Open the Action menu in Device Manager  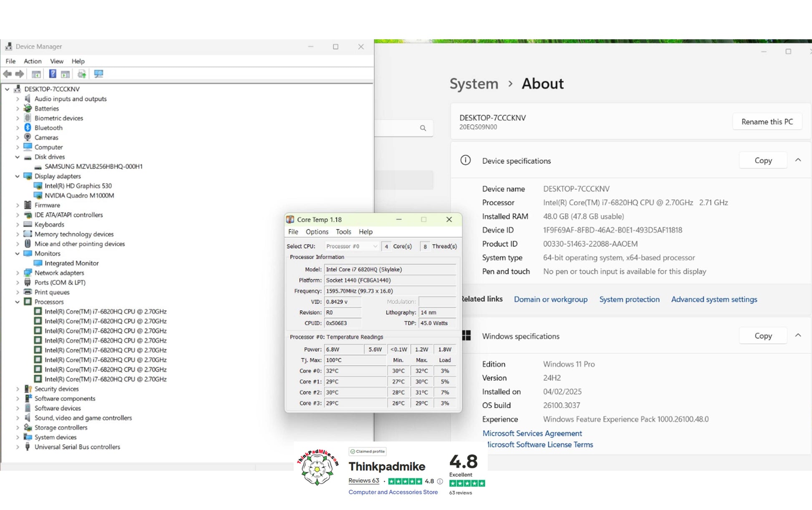click(x=32, y=61)
